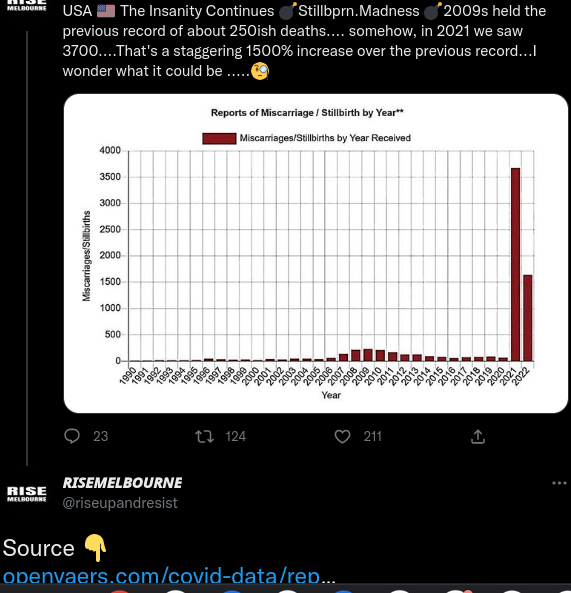Open the RISEMELBOURNE display name profile

[123, 483]
